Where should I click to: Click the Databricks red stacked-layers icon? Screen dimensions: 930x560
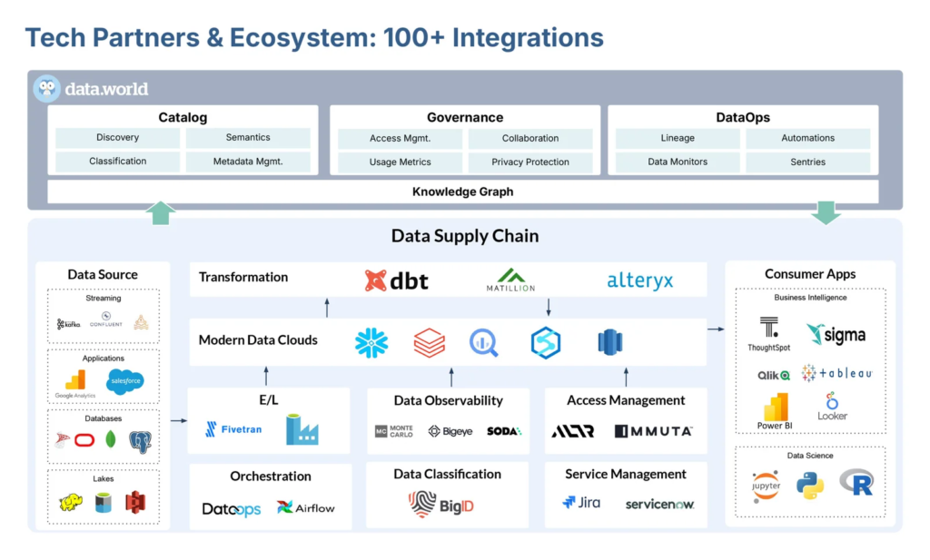pos(429,342)
